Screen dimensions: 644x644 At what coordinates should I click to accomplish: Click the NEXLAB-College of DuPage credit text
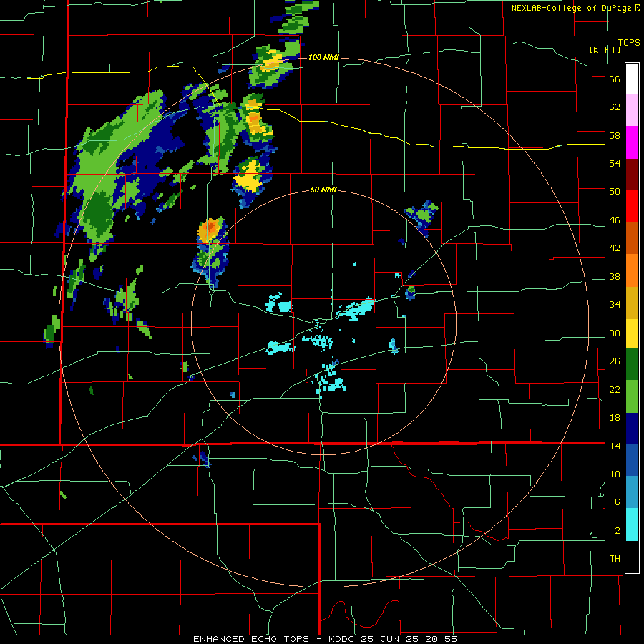(x=575, y=8)
